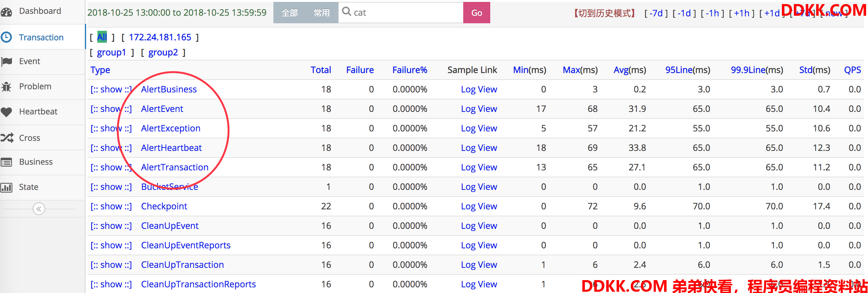Open Log View for AlertHeartbeat row
Image resolution: width=868 pixels, height=293 pixels.
479,148
